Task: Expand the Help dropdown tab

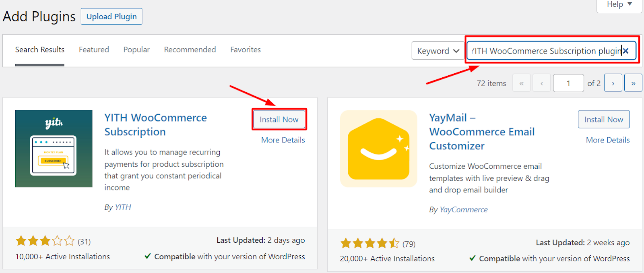Action: coord(619,5)
